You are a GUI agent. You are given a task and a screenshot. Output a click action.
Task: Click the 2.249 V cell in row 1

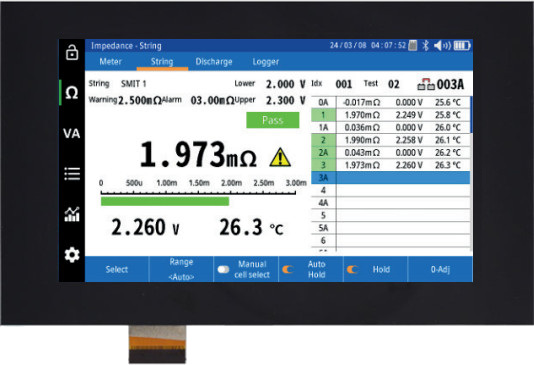409,115
